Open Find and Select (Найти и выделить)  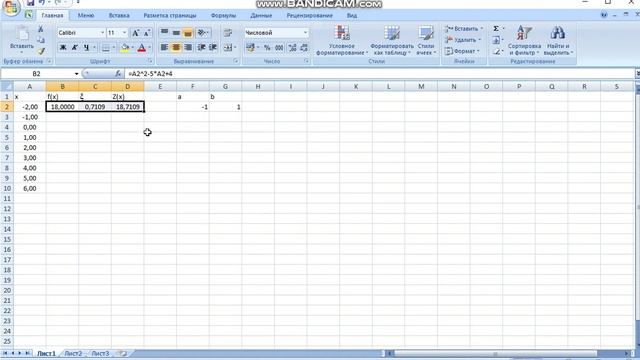click(558, 40)
